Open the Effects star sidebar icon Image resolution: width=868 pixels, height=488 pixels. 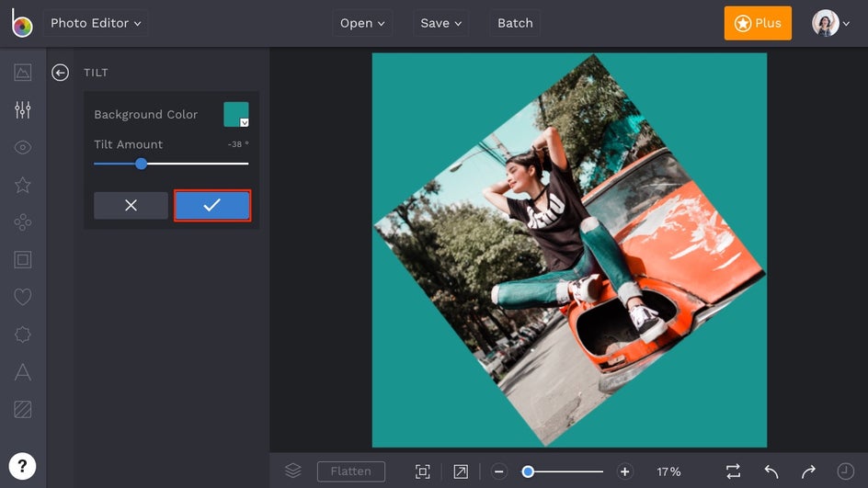(x=23, y=185)
